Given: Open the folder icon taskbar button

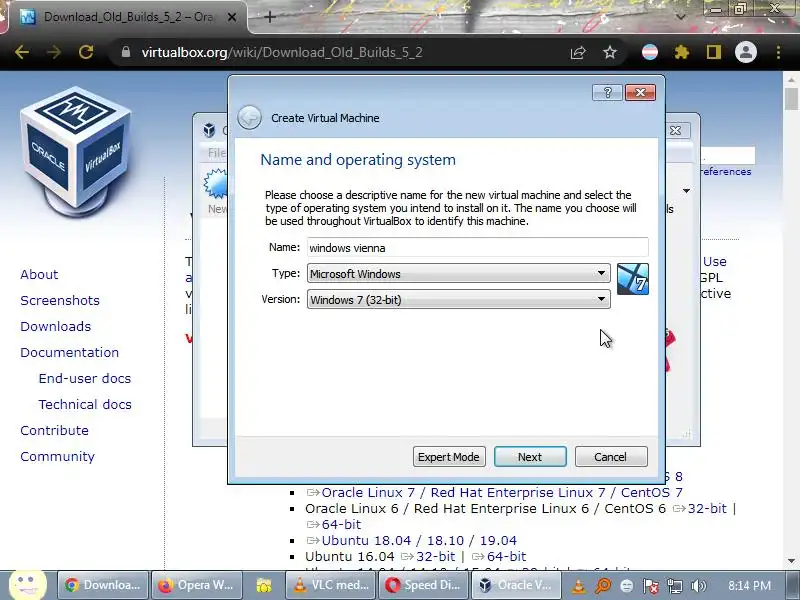Looking at the screenshot, I should [264, 585].
